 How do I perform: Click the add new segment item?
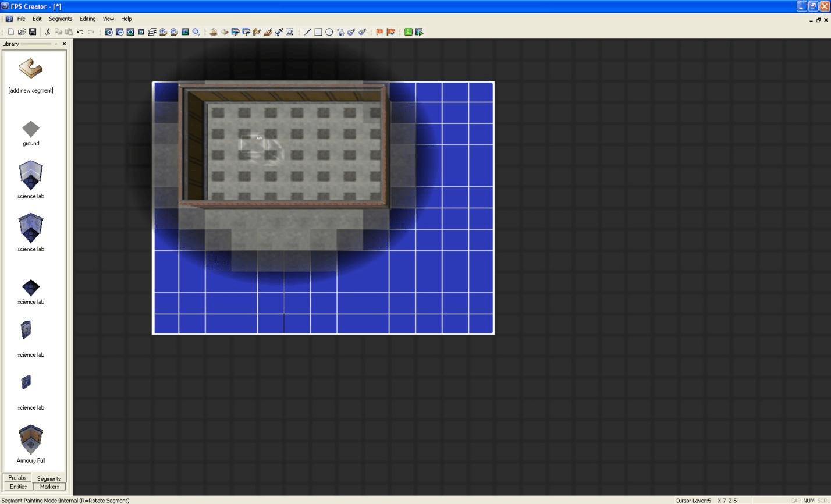point(31,76)
